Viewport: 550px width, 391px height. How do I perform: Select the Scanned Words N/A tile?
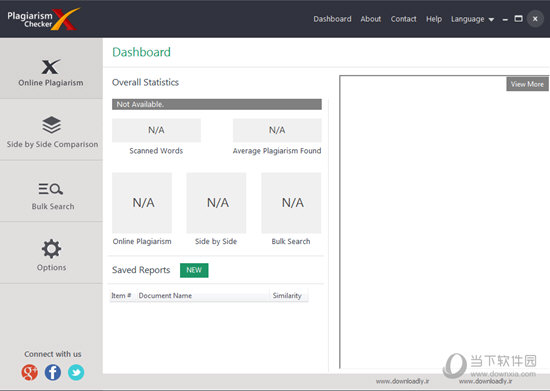point(156,130)
